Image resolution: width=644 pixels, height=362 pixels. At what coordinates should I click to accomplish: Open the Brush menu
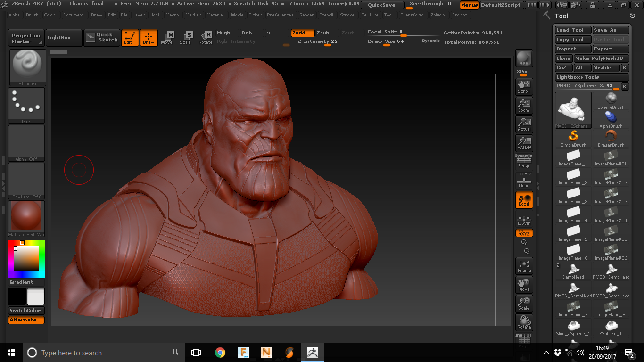[33, 15]
